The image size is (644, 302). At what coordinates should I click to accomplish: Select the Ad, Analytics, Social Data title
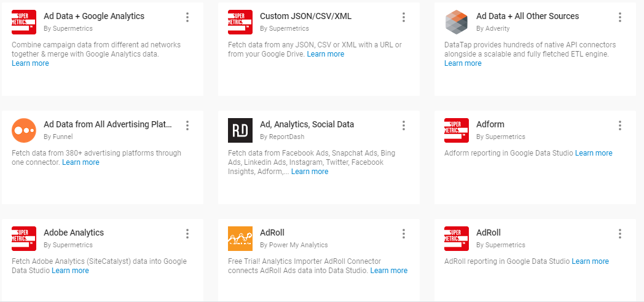[x=307, y=124]
